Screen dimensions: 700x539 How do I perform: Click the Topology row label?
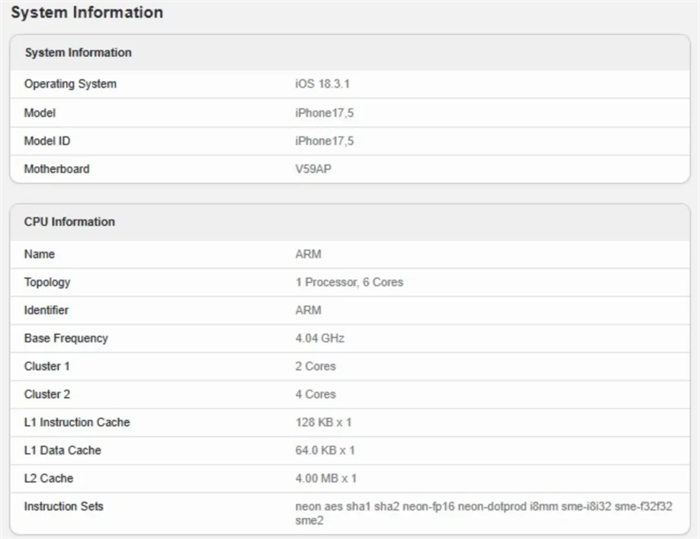click(47, 282)
